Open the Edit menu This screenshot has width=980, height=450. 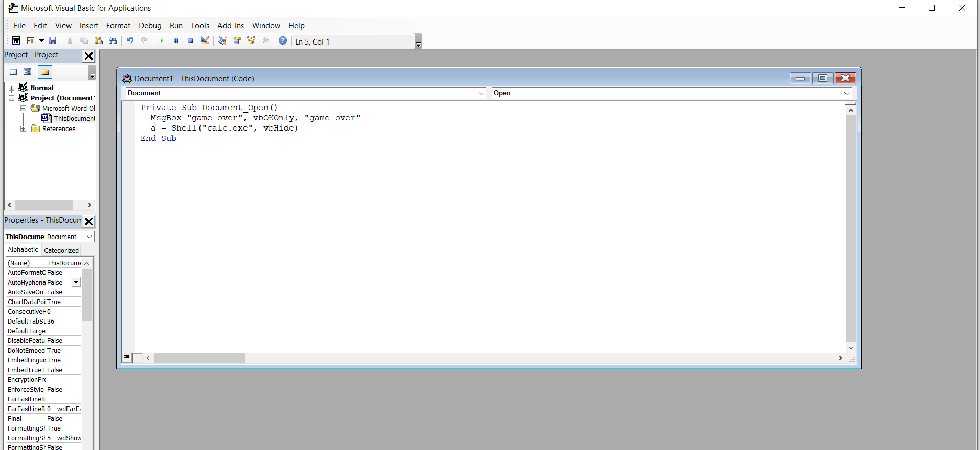point(40,26)
